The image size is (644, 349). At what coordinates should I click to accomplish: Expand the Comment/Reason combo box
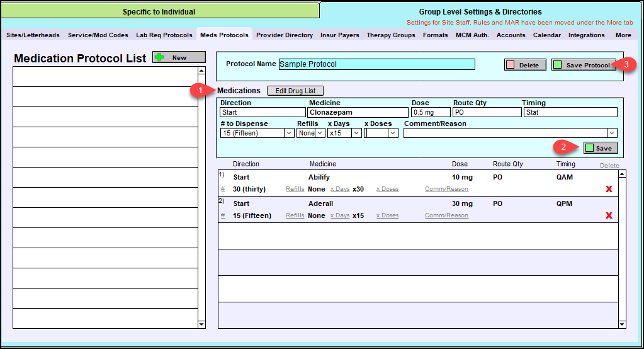click(612, 133)
